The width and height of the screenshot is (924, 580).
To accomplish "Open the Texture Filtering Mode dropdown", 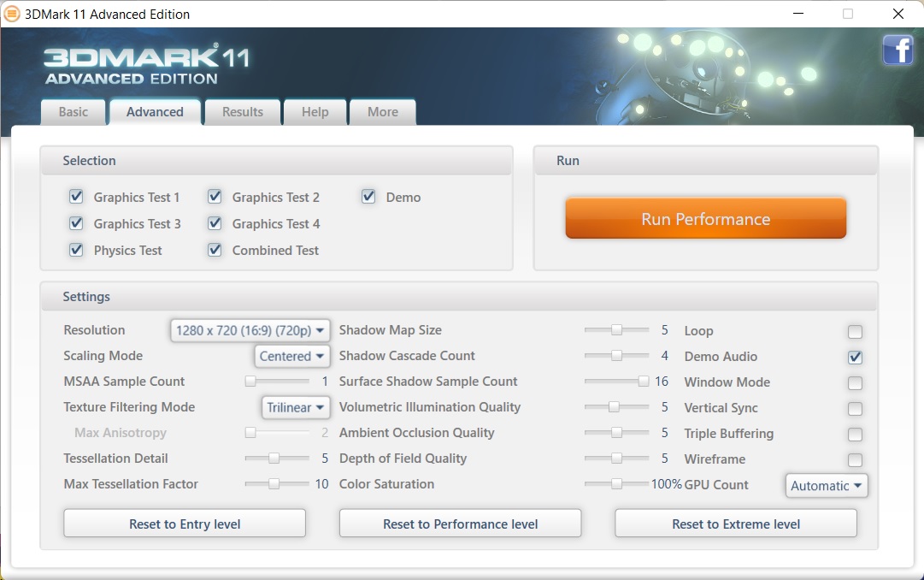I will [296, 407].
